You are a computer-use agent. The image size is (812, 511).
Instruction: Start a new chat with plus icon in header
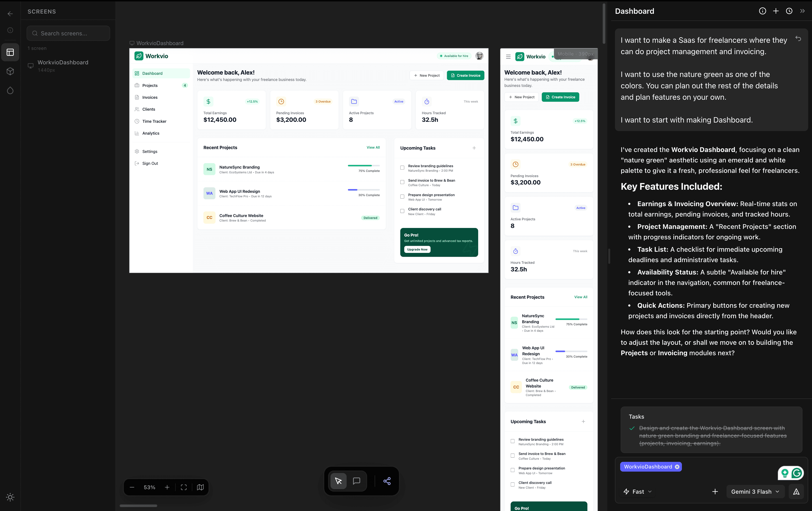point(776,11)
